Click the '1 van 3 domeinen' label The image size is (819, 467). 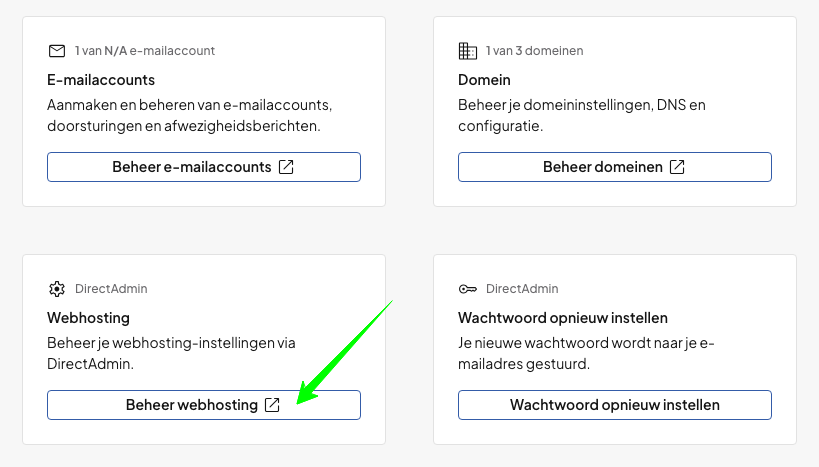tap(534, 51)
